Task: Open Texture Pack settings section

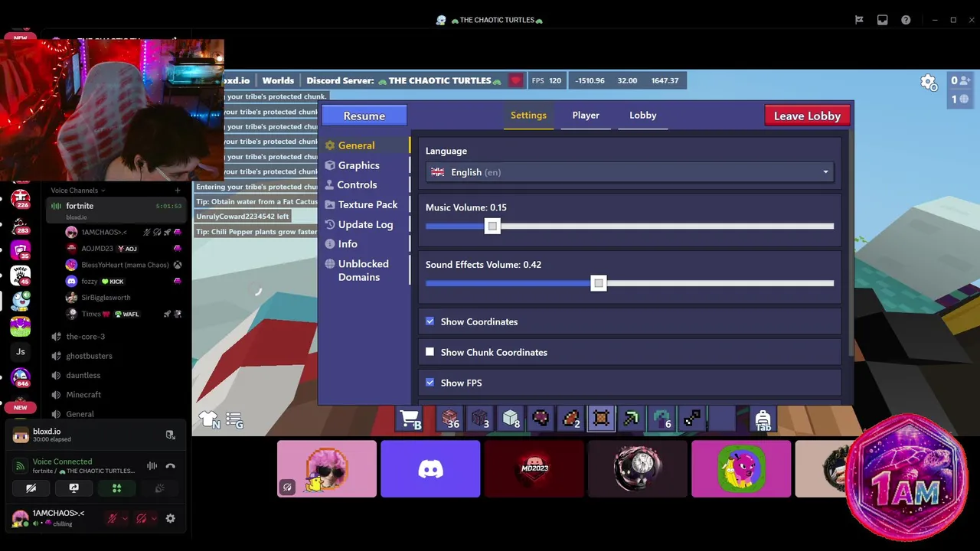Action: click(x=364, y=205)
